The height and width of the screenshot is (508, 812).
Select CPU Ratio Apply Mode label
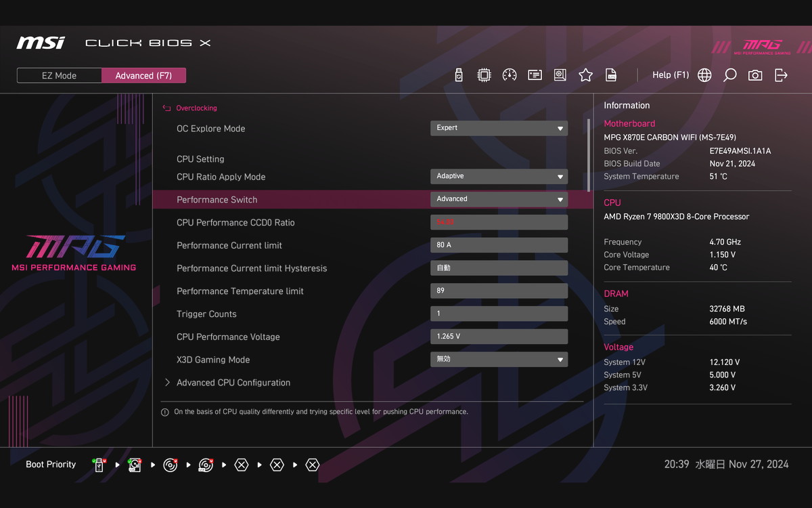[x=221, y=177]
